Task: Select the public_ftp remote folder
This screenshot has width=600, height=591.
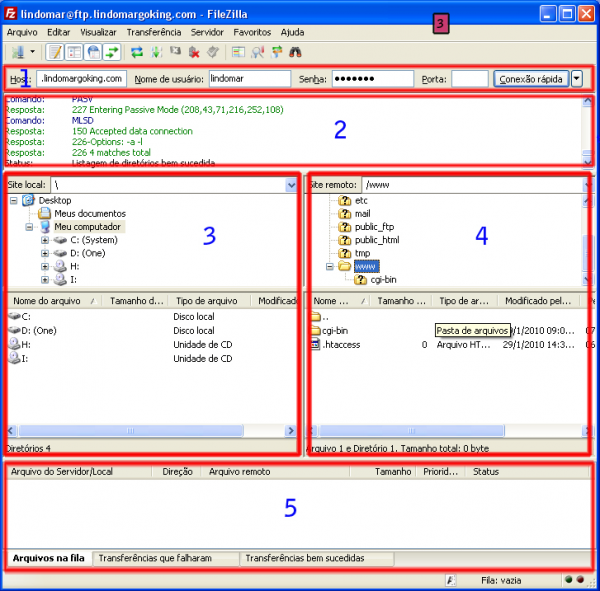Action: tap(374, 227)
